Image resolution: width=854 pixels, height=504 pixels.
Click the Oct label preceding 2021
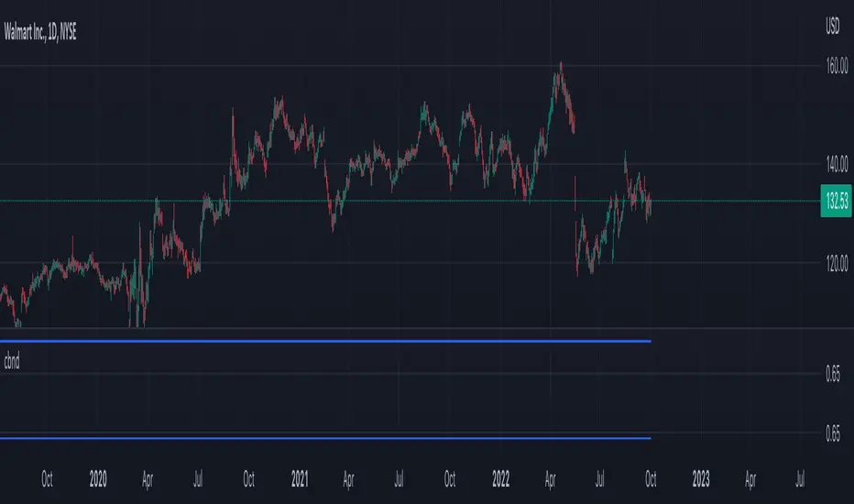click(249, 479)
